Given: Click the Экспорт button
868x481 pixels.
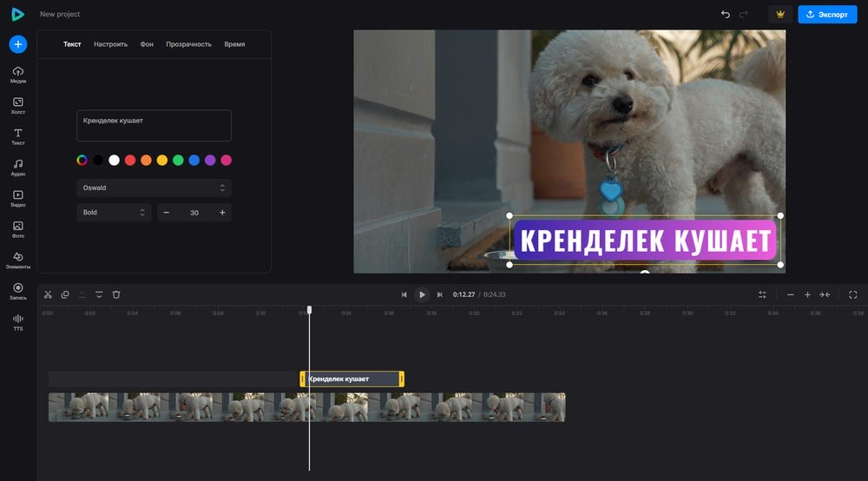Looking at the screenshot, I should point(827,15).
